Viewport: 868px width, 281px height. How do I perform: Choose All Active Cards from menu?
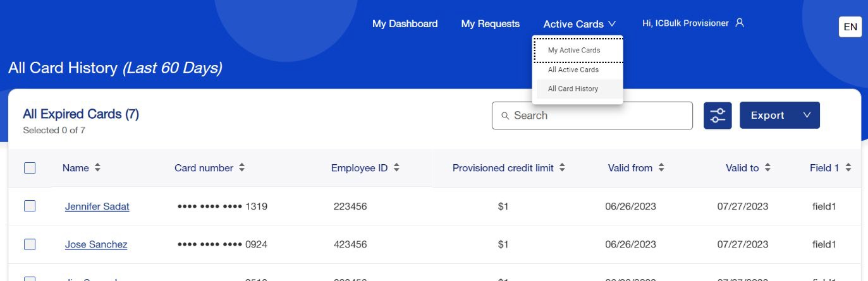click(573, 70)
